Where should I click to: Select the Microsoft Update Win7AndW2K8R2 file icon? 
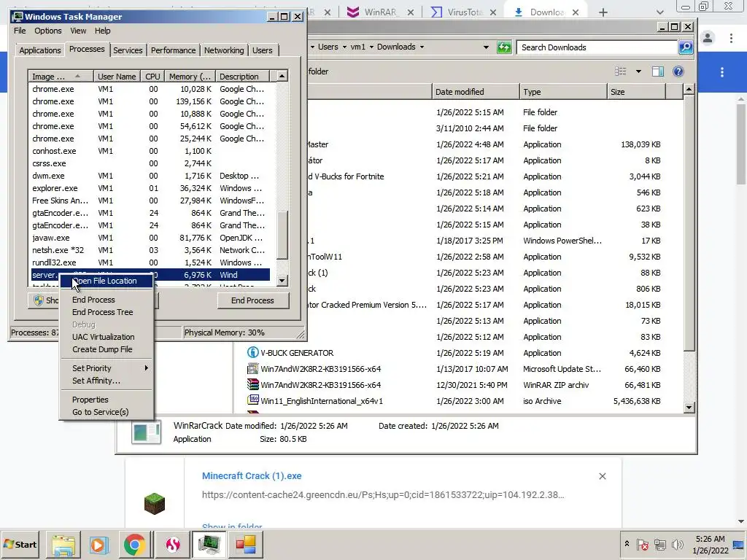(x=252, y=368)
